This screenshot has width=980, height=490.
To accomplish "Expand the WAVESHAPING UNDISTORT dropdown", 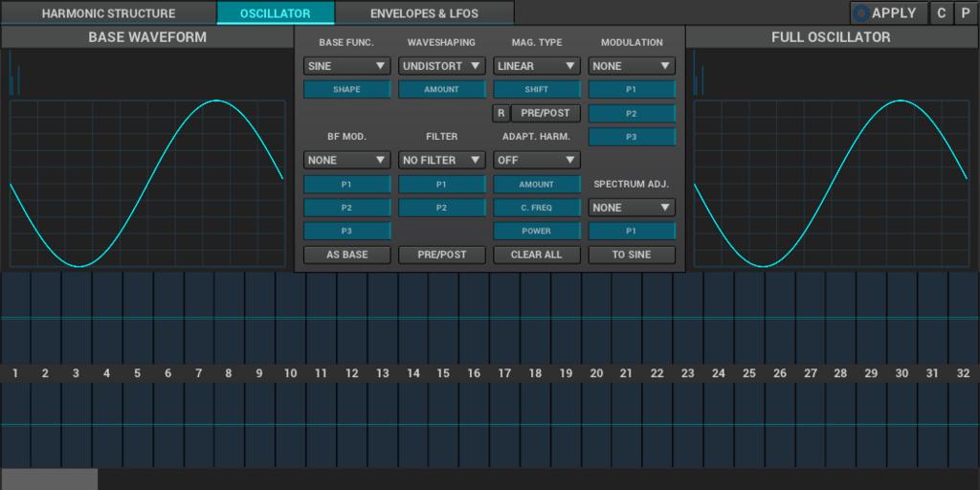I will click(x=442, y=66).
